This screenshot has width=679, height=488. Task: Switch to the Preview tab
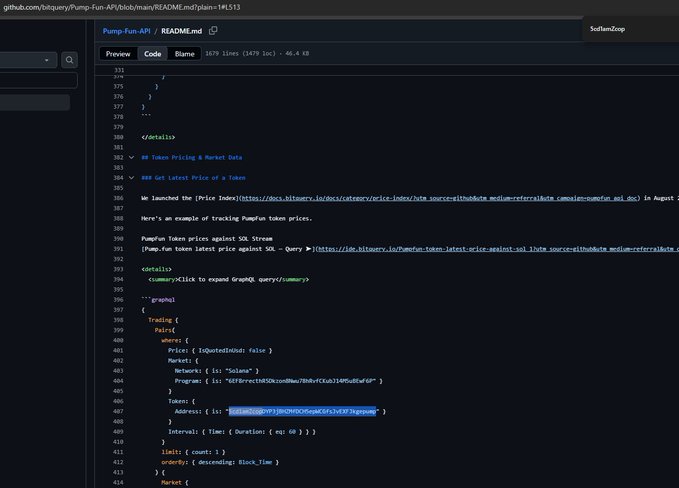point(118,54)
